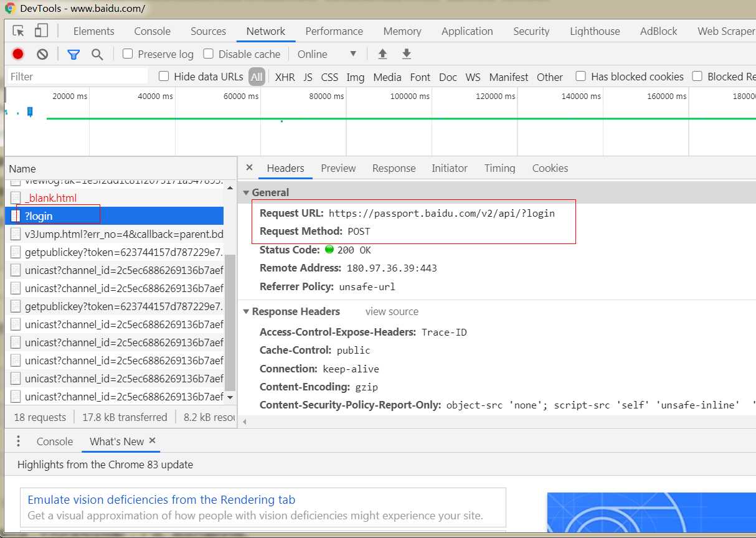Toggle the device toolbar icon
The image size is (756, 538).
pyautogui.click(x=41, y=31)
